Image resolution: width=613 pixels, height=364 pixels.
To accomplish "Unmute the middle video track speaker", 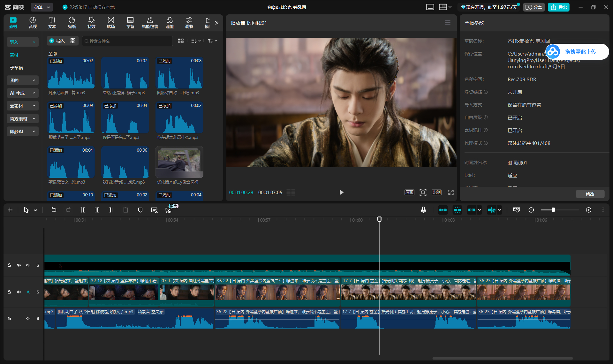I will [28, 292].
